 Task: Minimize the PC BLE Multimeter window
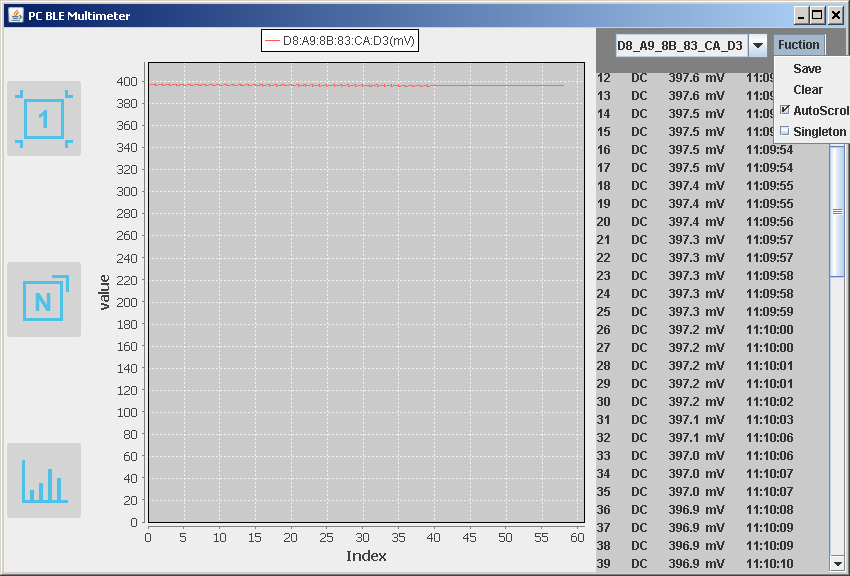801,15
